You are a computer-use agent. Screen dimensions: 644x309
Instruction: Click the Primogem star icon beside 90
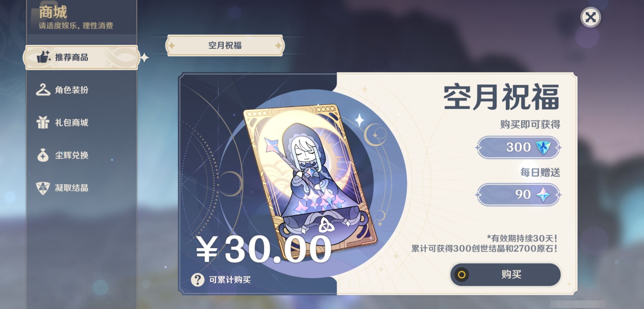click(543, 195)
